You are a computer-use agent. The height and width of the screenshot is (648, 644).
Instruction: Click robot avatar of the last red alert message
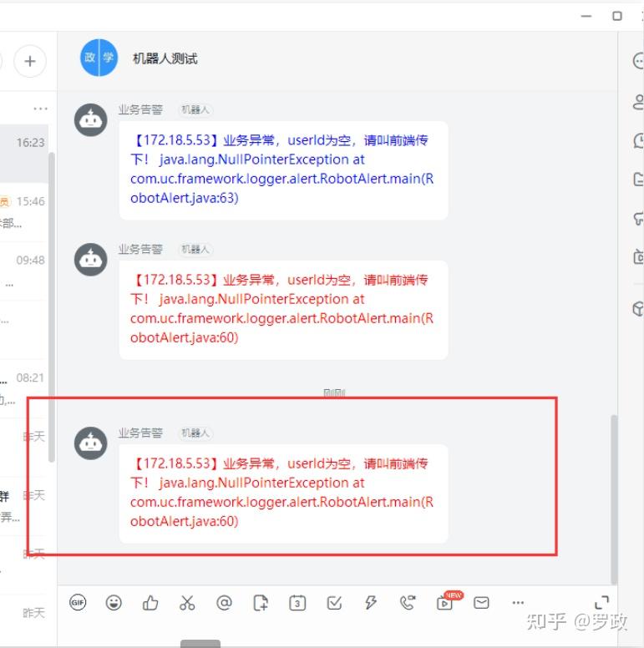(90, 443)
